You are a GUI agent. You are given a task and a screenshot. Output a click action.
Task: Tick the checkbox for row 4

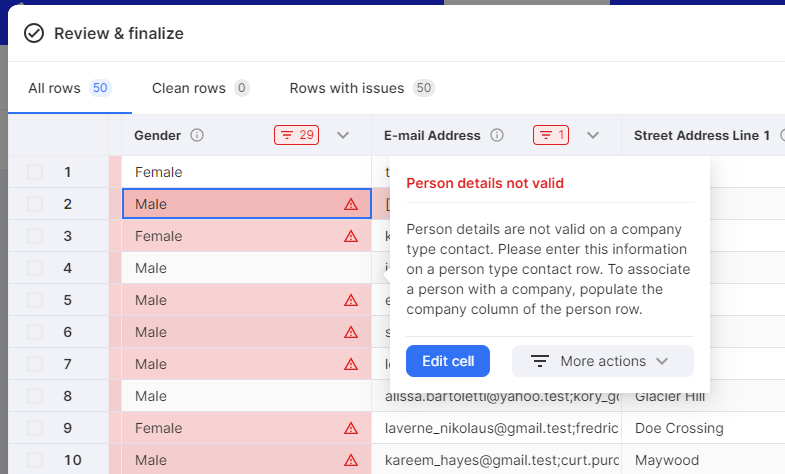tap(36, 268)
